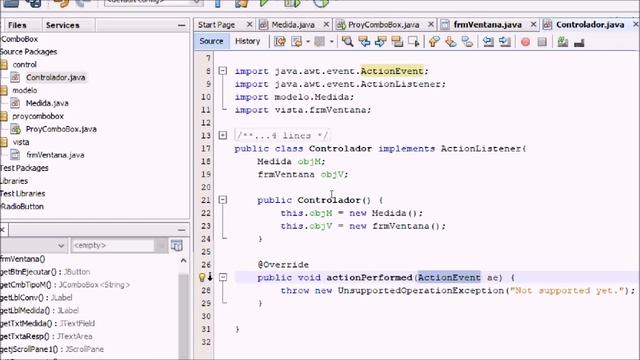This screenshot has width=640, height=360.
Task: Click Find Previous Occurrence arrow icon
Action: point(364,42)
